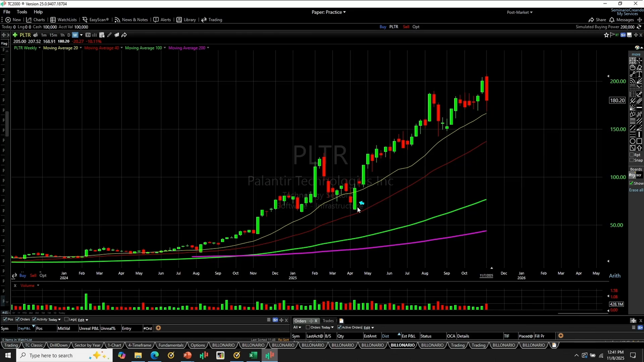Screen dimensions: 644x362
Task: Open News & Notes from the main toolbar
Action: tap(131, 20)
